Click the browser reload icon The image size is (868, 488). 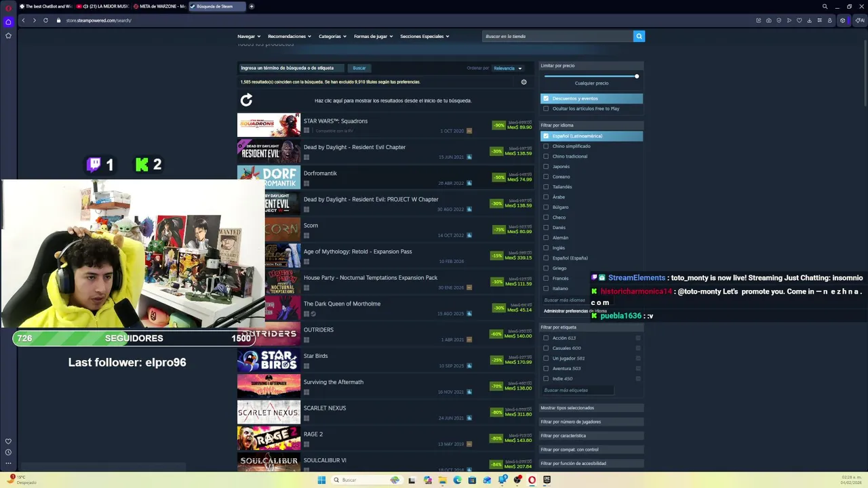[45, 20]
